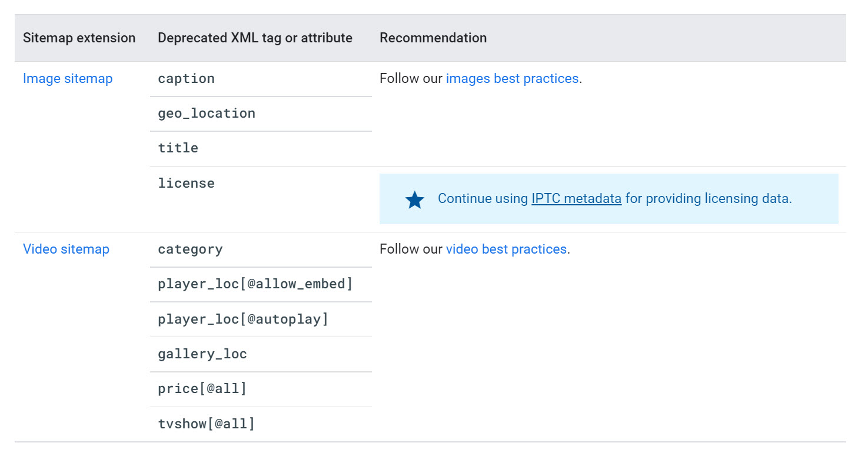
Task: Click the title tag cell
Action: point(178,148)
